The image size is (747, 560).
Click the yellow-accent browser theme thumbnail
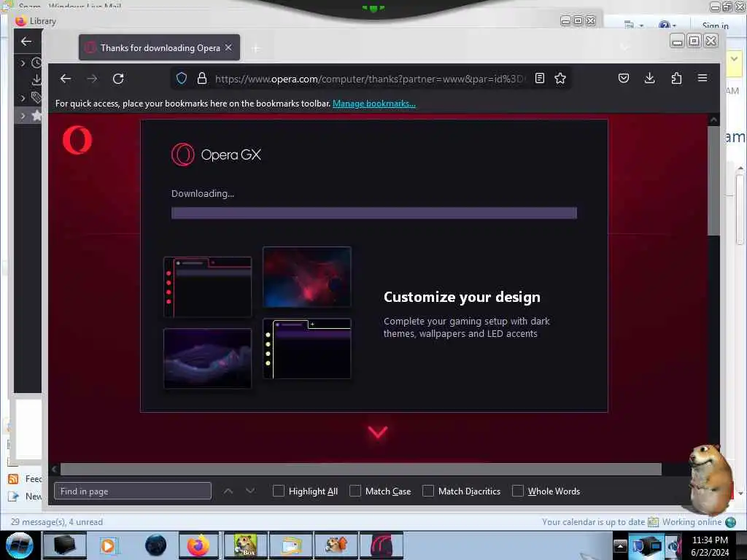(307, 349)
